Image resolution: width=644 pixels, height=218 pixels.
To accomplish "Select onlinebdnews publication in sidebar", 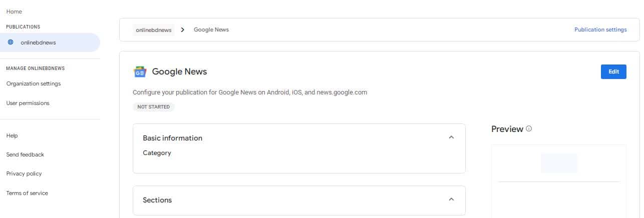I will pos(38,42).
